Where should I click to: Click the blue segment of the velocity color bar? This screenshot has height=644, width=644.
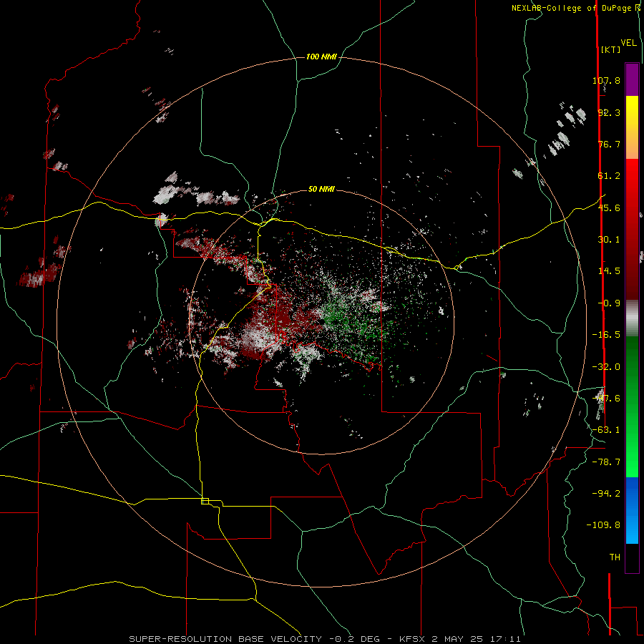632,510
